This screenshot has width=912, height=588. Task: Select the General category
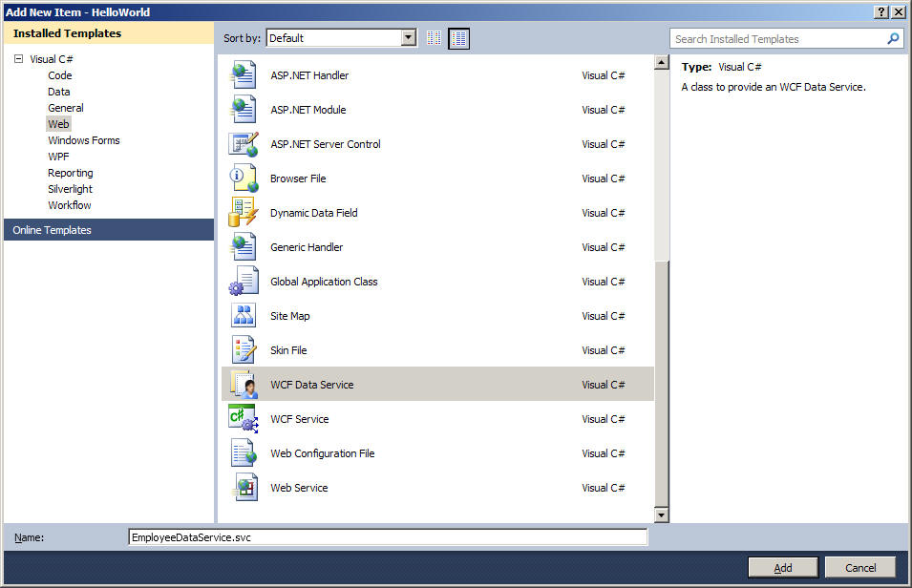click(66, 108)
